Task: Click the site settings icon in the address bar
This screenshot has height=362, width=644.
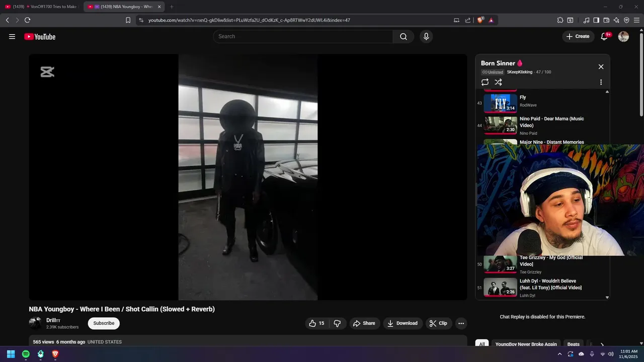Action: coord(141,20)
